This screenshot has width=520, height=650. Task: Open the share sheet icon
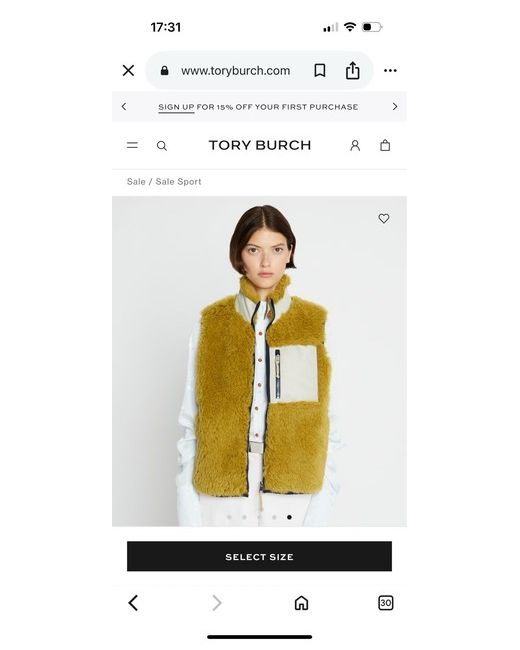click(352, 70)
